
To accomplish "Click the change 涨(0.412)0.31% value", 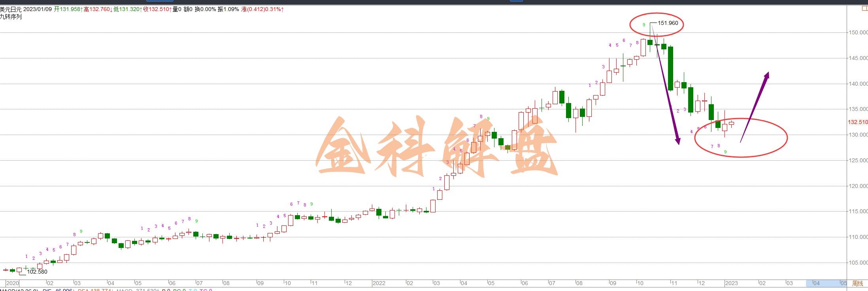I will pos(262,9).
